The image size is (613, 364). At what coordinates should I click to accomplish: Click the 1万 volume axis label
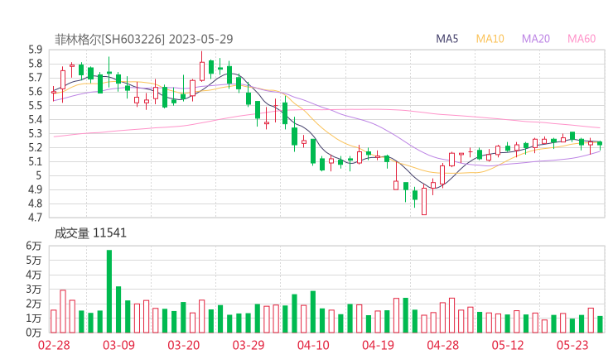pyautogui.click(x=34, y=318)
